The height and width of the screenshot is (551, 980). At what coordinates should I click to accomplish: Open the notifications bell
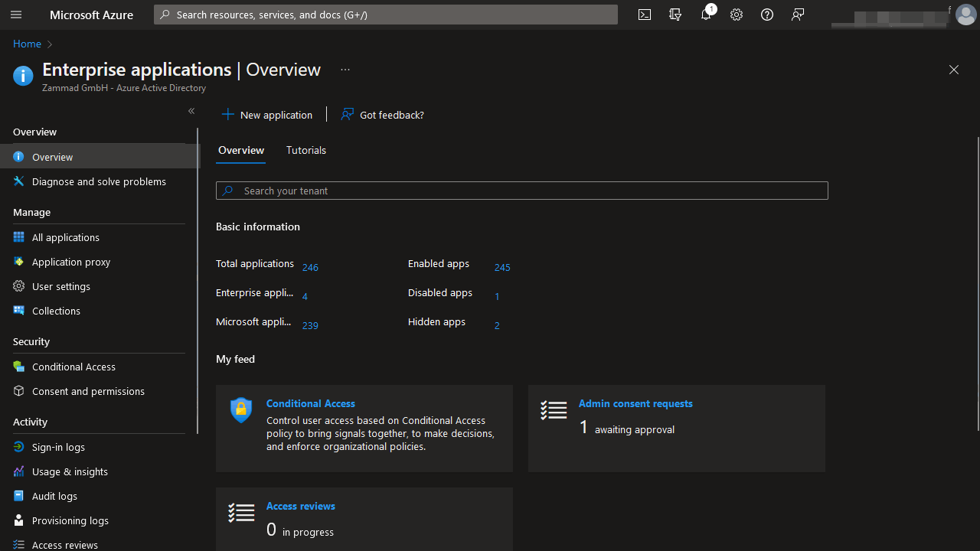click(706, 15)
